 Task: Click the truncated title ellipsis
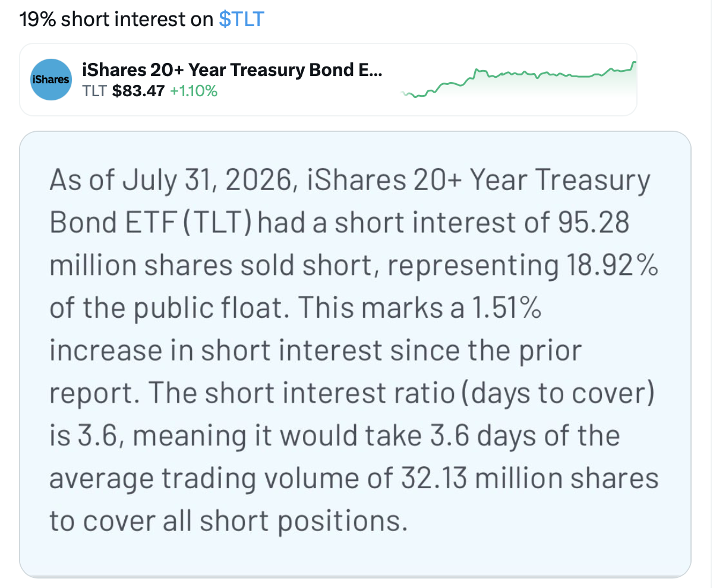tap(376, 71)
